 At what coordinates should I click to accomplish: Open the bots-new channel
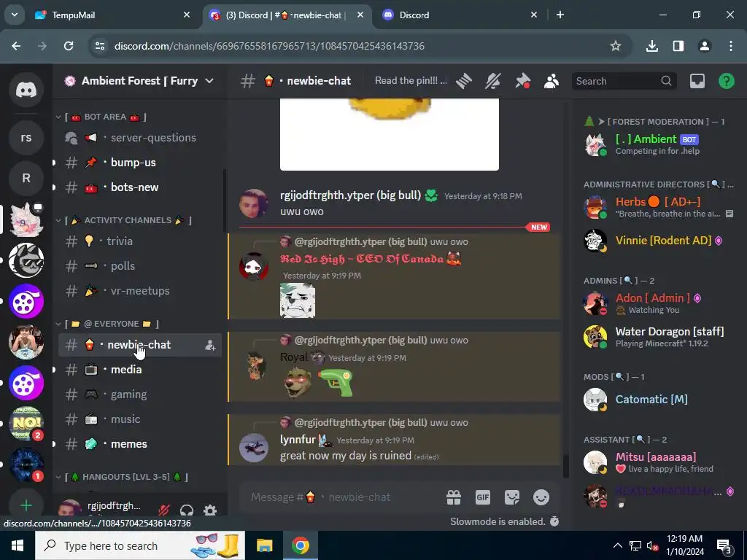coord(139,187)
